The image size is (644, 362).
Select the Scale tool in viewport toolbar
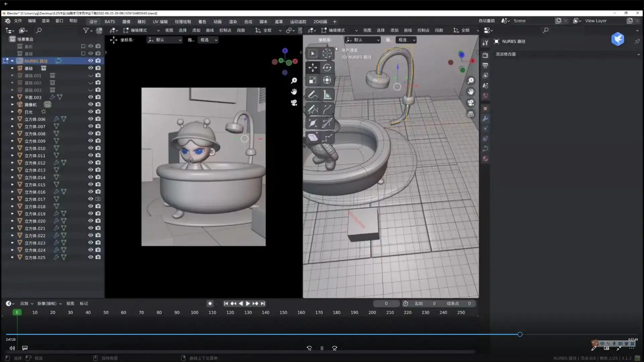click(313, 80)
